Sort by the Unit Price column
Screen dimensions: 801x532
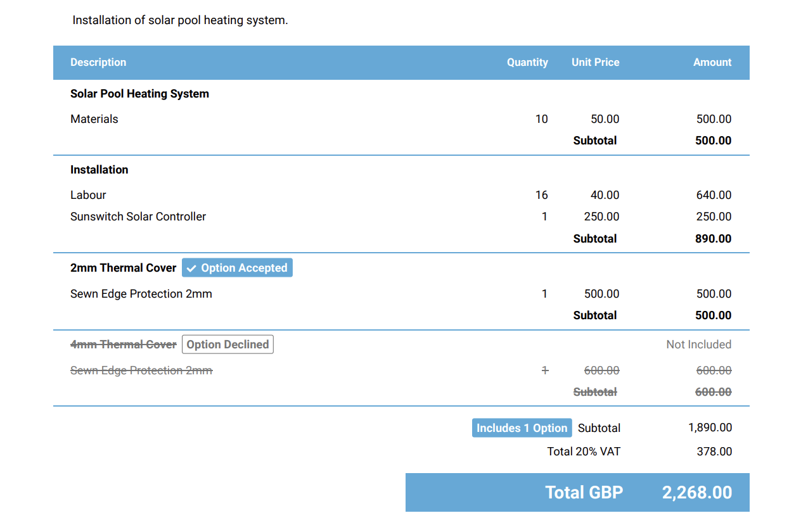595,62
